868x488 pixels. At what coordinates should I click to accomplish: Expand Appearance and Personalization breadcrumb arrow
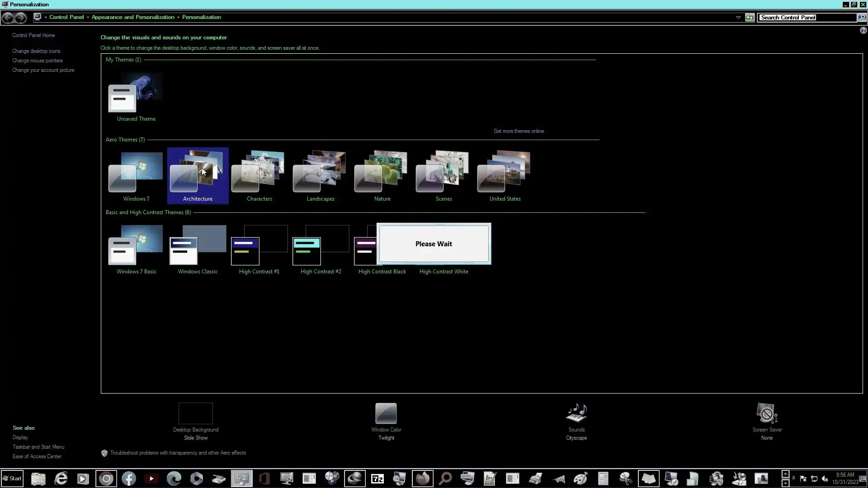tap(178, 18)
